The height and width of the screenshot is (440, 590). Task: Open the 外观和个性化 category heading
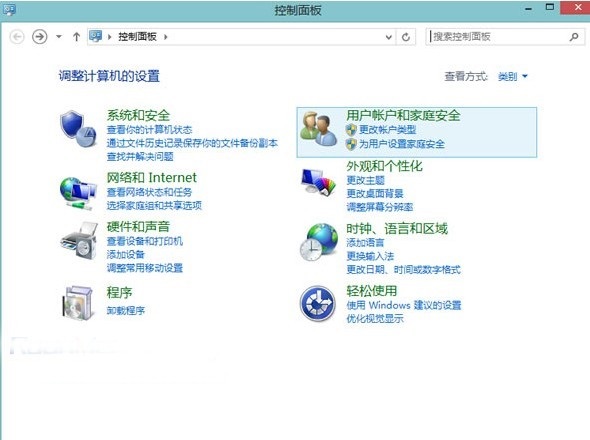click(385, 166)
